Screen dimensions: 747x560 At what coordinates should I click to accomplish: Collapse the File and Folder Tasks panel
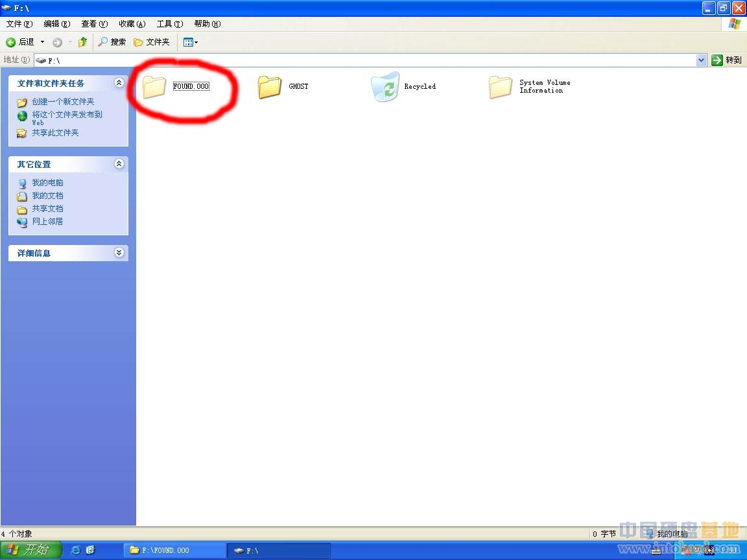coord(119,83)
